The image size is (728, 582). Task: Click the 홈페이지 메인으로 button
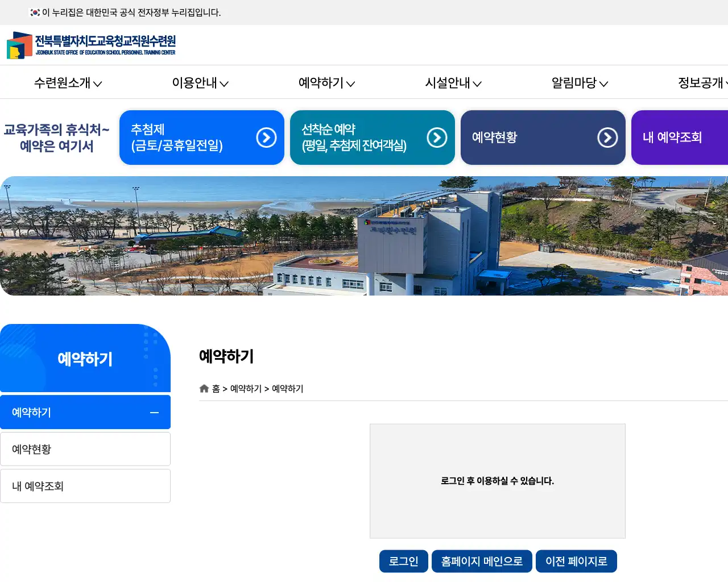[x=482, y=562]
